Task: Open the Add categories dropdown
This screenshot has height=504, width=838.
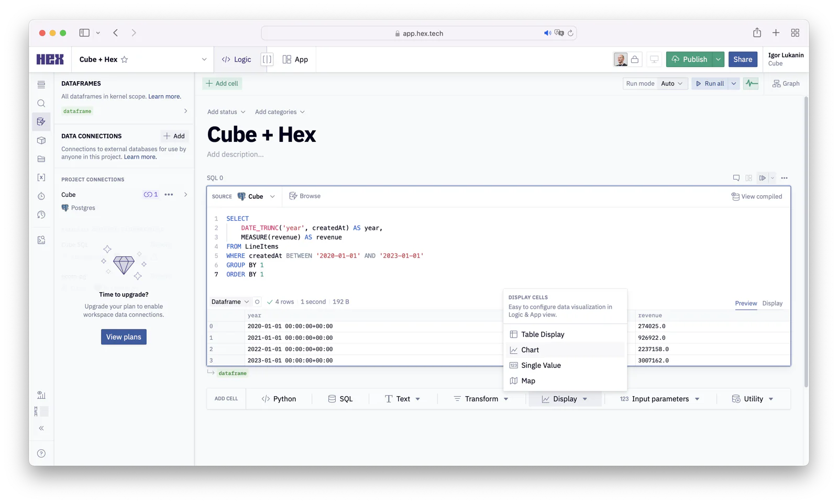Action: (280, 112)
